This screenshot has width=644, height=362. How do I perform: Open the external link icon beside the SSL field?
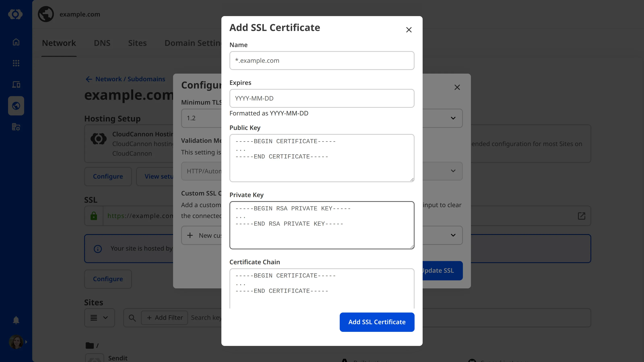click(582, 216)
